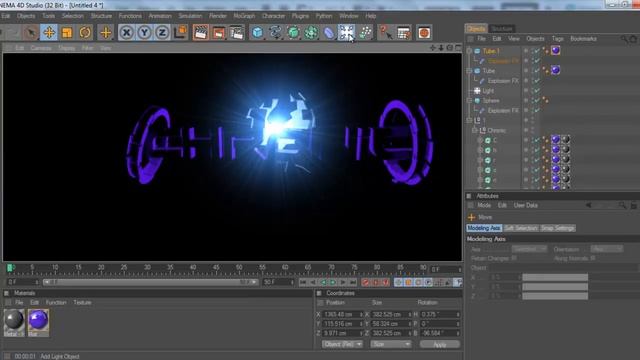Collapse the Tube.1 object hierarchy

pos(469,51)
